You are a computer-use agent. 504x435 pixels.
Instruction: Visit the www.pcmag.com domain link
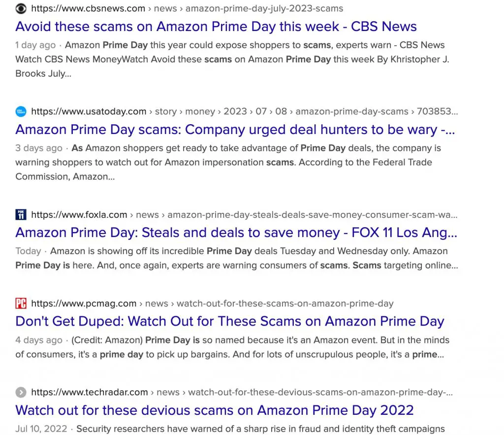[83, 303]
